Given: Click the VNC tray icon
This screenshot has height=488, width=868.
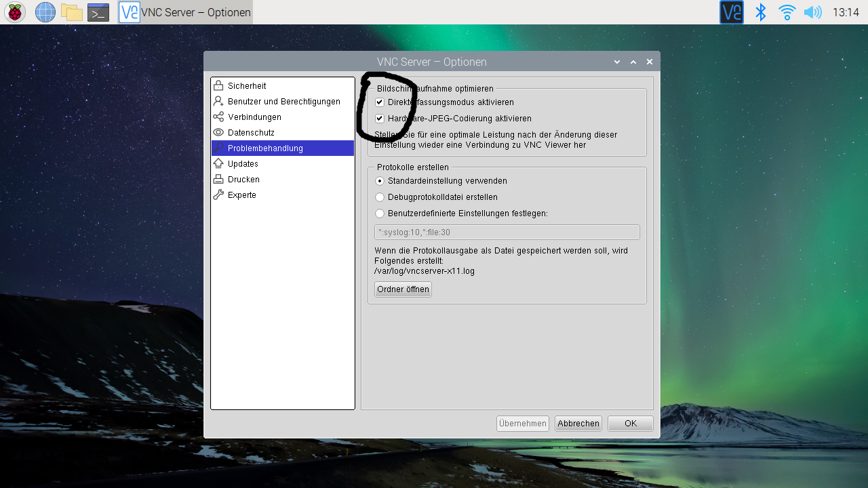Looking at the screenshot, I should pos(732,12).
